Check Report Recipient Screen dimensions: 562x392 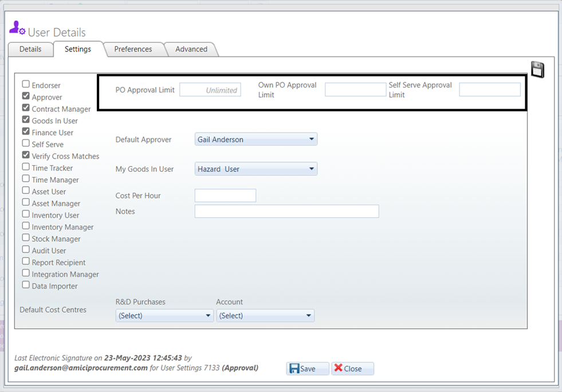[x=25, y=262]
